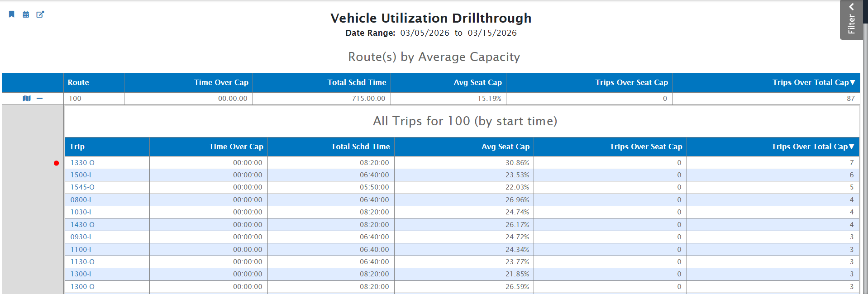The width and height of the screenshot is (868, 294).
Task: Open trip 1300-O link
Action: coord(82,287)
